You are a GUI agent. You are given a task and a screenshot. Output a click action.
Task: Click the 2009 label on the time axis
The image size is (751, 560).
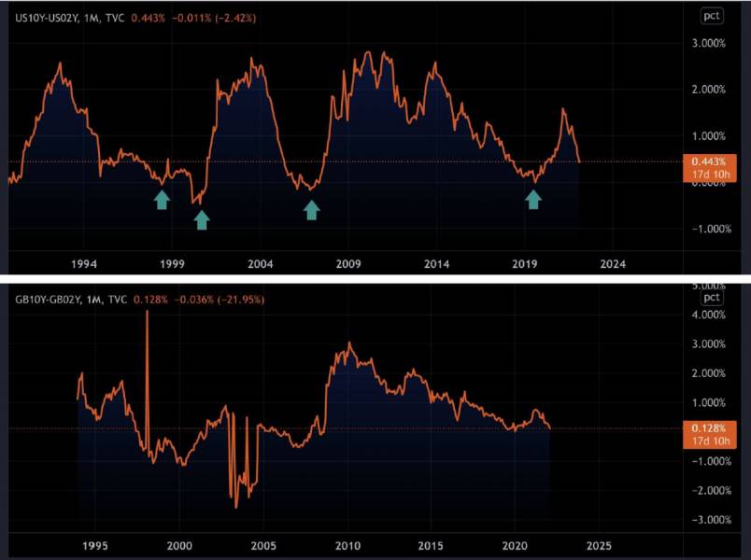(348, 264)
